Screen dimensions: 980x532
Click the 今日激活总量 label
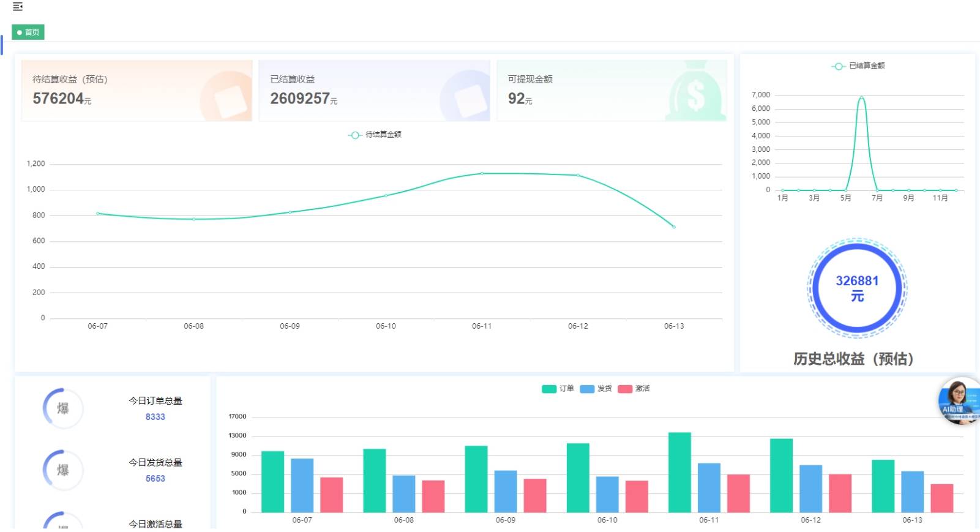(x=155, y=524)
